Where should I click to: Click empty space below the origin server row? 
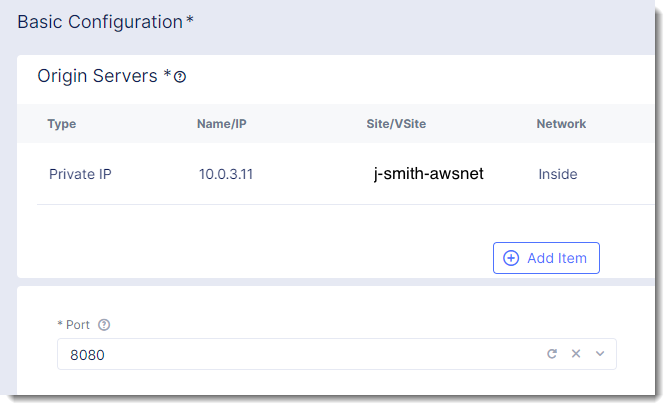(250, 240)
